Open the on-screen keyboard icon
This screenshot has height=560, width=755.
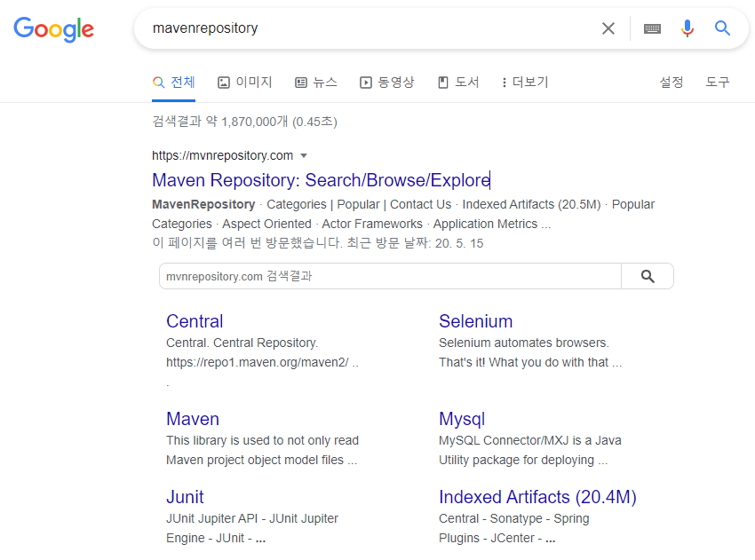(652, 29)
